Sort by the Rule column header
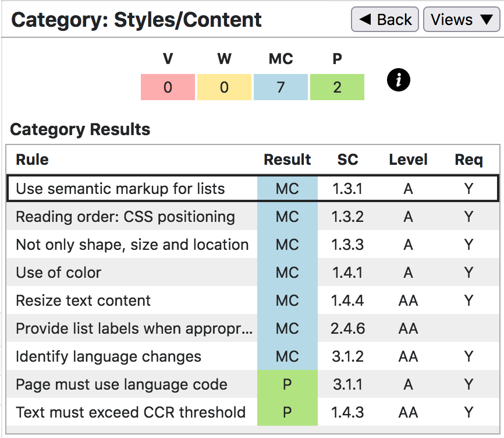Screen dimensions: 504x438 (x=33, y=160)
